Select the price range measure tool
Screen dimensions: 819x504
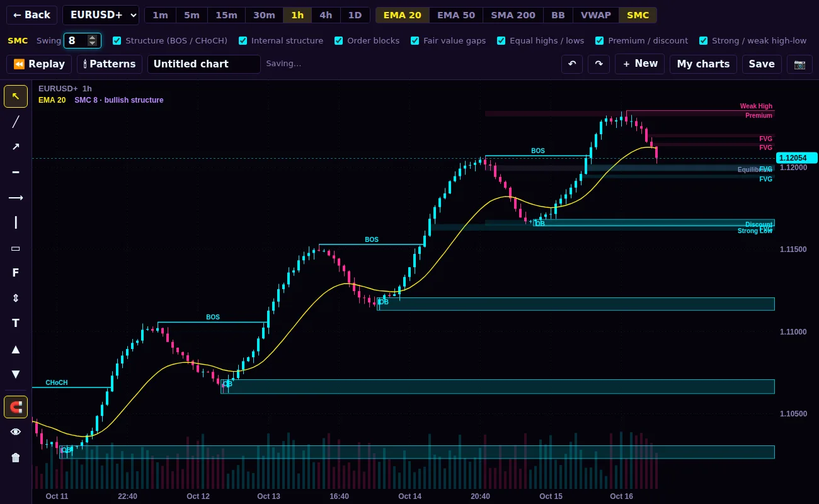[16, 298]
